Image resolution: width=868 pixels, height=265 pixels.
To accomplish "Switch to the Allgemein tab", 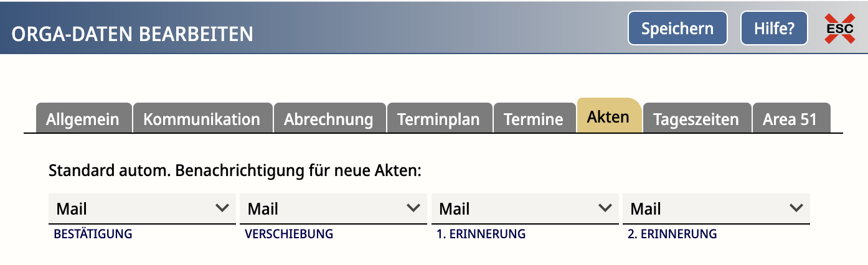I will click(x=83, y=118).
